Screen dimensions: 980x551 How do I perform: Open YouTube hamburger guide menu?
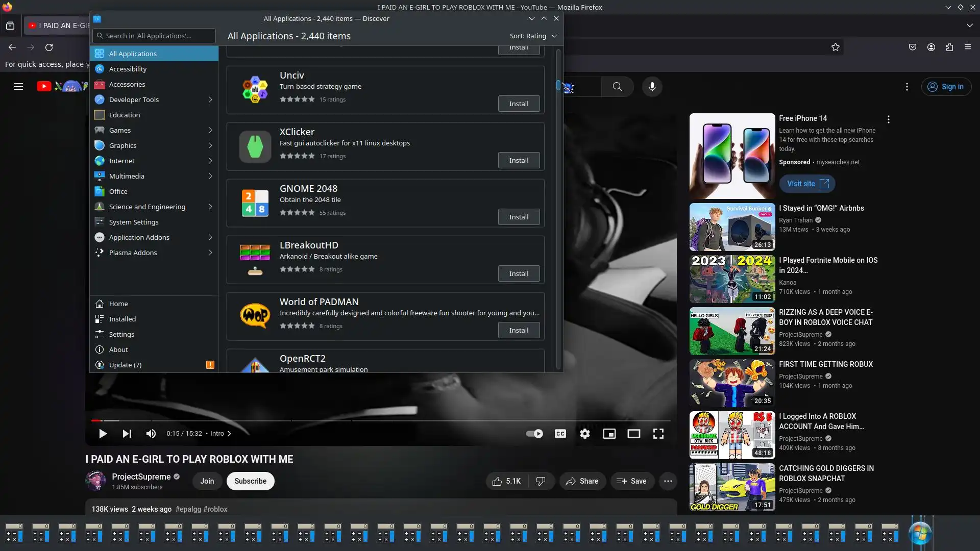click(18, 87)
